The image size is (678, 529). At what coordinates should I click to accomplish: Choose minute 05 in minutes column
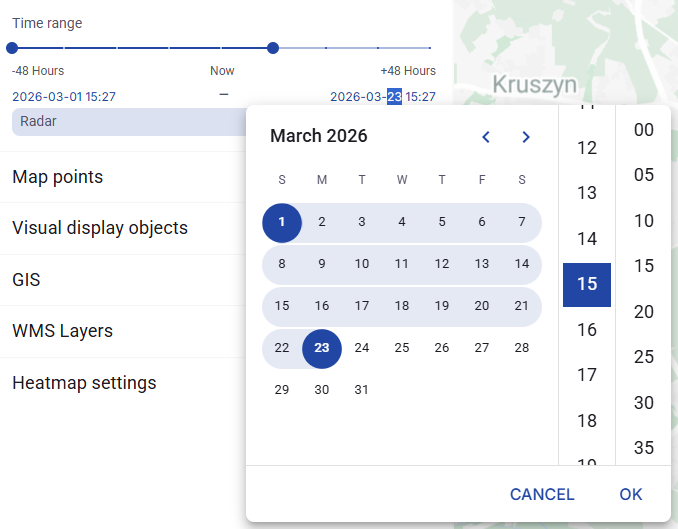click(x=643, y=175)
